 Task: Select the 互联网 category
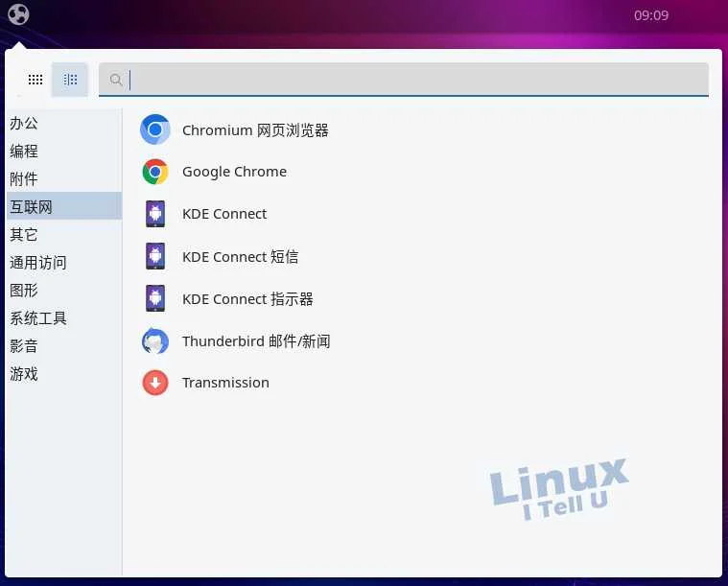[x=64, y=205]
